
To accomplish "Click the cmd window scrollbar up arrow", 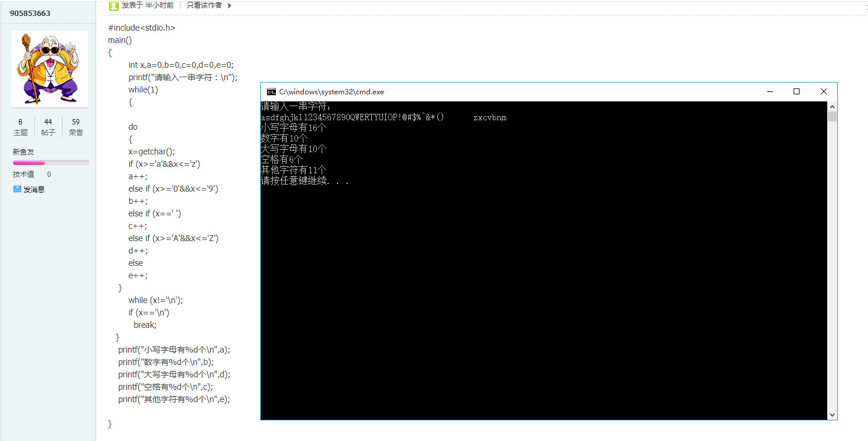I will pos(832,107).
